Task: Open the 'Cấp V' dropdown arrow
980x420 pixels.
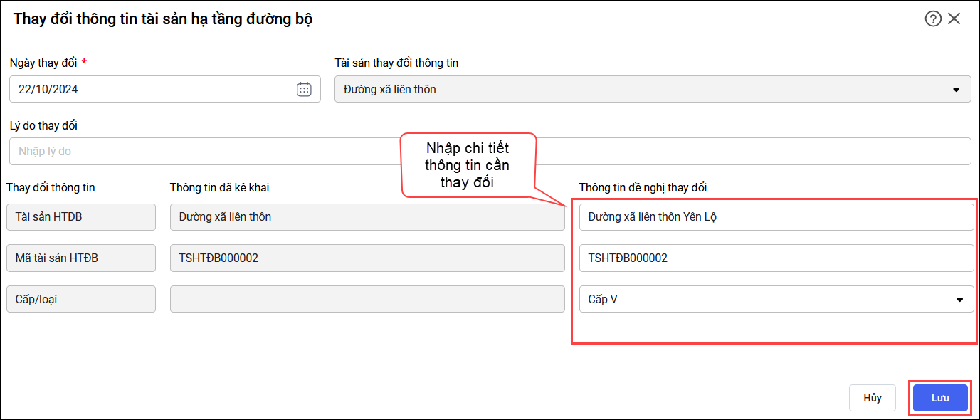Action: pos(959,300)
